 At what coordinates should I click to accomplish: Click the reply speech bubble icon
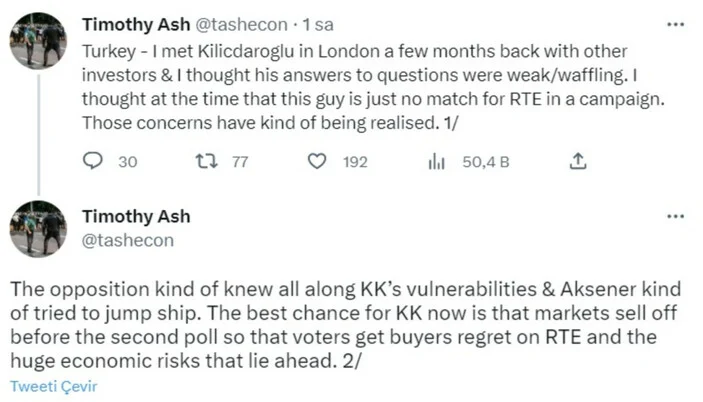(x=92, y=162)
